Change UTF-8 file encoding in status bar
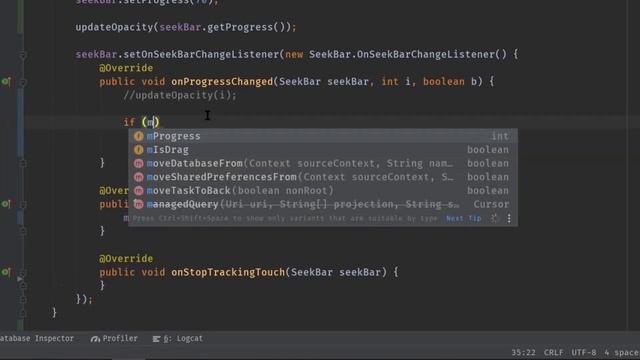640x360 pixels. click(x=584, y=352)
